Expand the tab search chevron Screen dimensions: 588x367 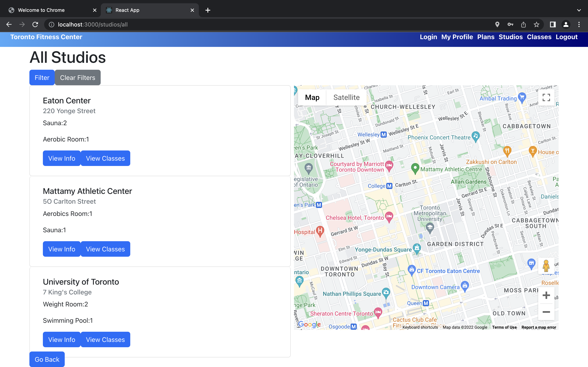579,10
